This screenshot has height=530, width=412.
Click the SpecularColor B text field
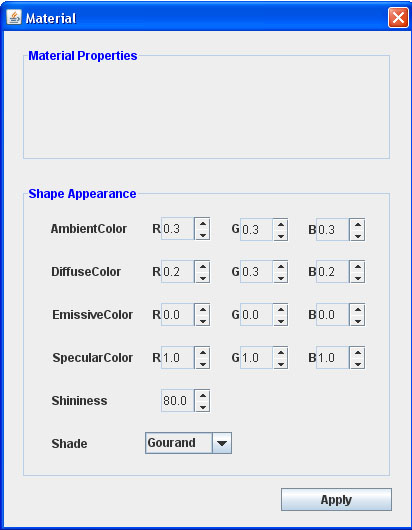pos(333,358)
